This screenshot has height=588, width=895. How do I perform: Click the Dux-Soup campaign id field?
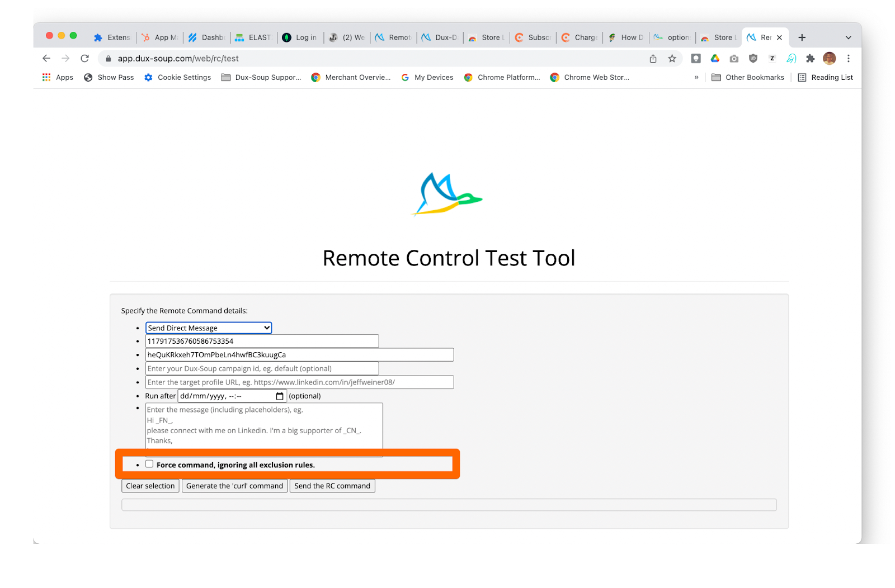tap(262, 368)
